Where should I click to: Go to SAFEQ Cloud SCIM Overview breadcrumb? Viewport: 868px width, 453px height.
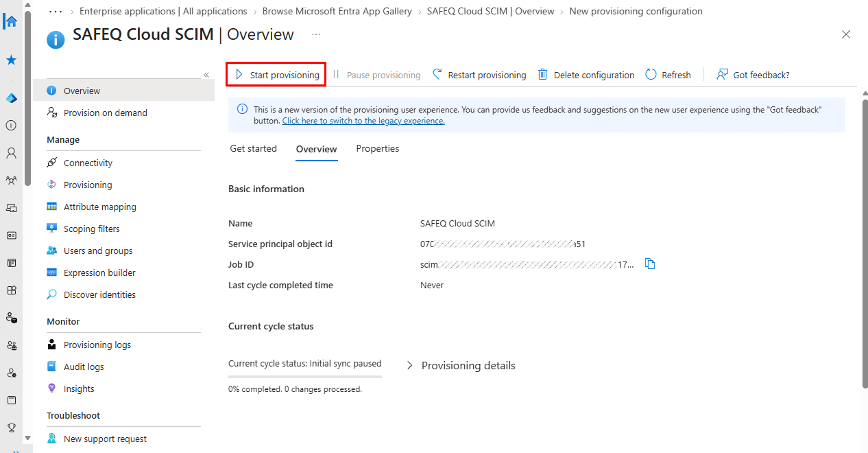click(x=490, y=11)
